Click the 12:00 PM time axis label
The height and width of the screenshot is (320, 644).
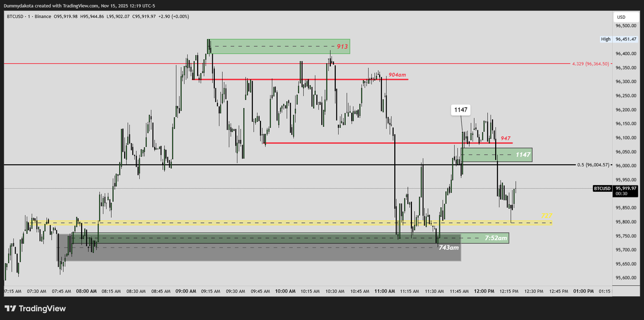(484, 291)
